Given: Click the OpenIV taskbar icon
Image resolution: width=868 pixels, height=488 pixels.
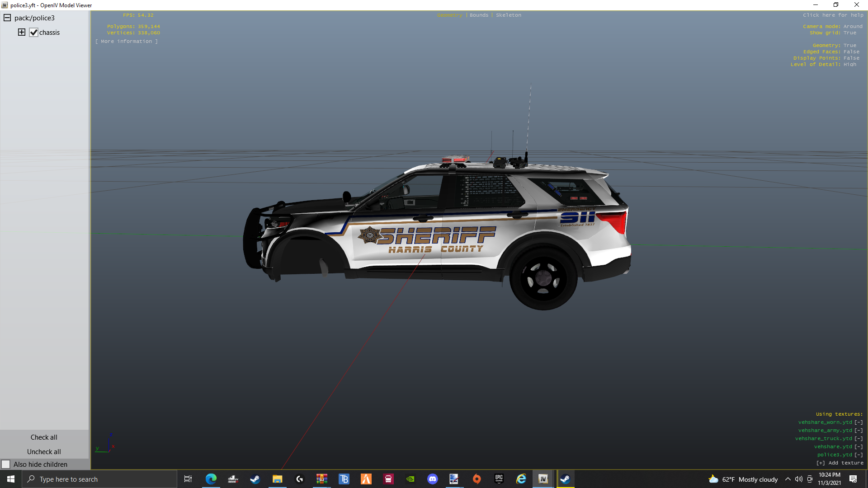Looking at the screenshot, I should tap(543, 479).
